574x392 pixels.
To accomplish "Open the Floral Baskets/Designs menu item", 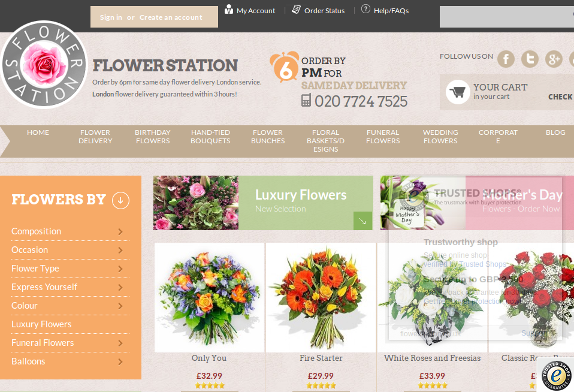I will 325,141.
